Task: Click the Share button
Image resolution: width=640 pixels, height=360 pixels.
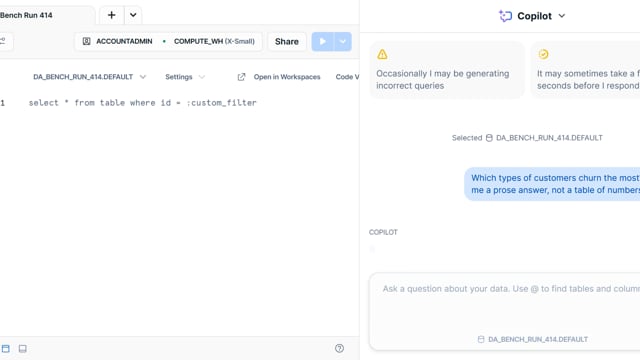Action: click(287, 41)
